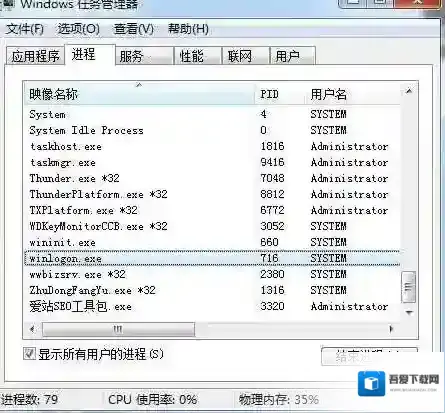Click the vertical scrollbar thumb

coord(408,287)
